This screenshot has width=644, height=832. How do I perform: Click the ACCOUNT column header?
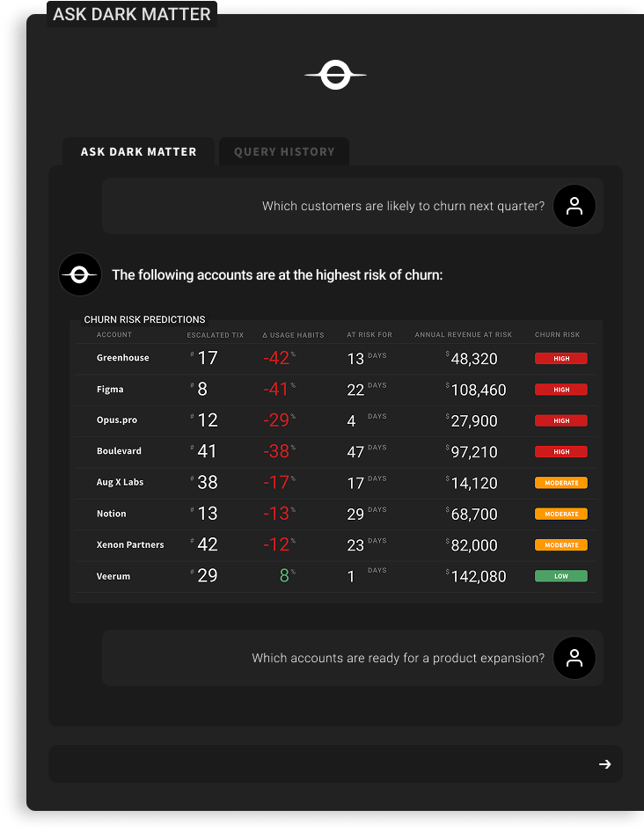coord(114,335)
